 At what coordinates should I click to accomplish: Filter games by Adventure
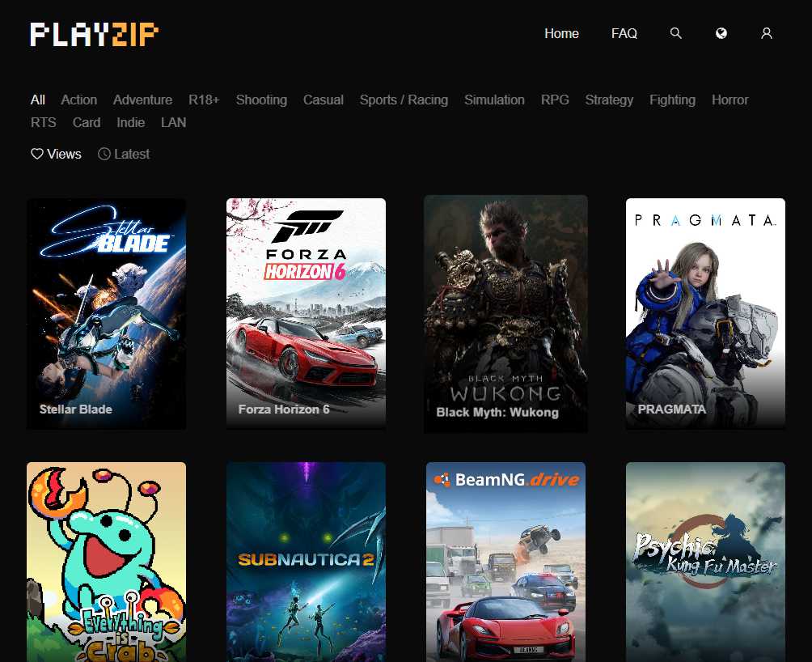(142, 100)
